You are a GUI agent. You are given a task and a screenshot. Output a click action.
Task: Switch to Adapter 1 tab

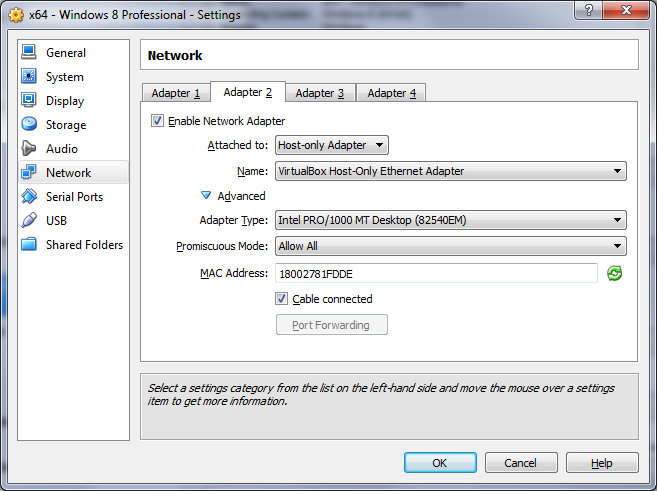(x=176, y=93)
